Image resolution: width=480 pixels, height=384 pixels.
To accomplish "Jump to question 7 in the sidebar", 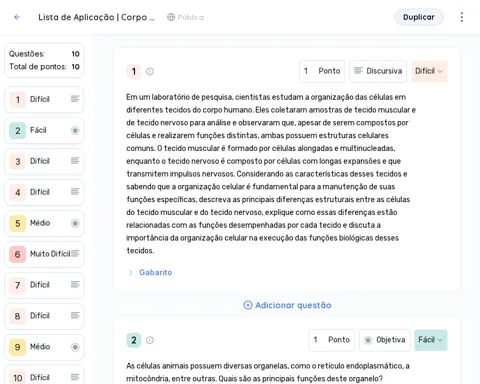I will click(x=44, y=285).
